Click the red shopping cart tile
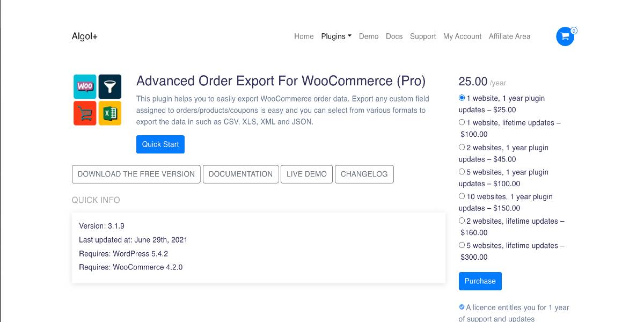644x322 pixels. (x=85, y=113)
